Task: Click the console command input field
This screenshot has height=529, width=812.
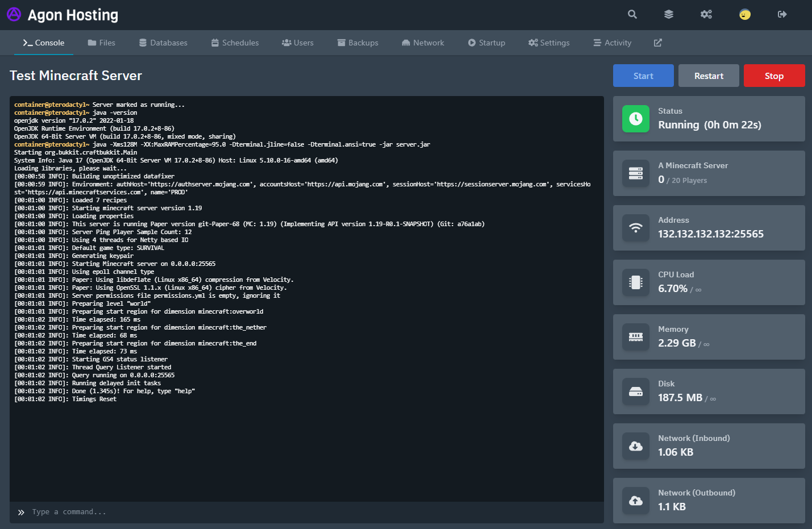Action: pos(307,512)
